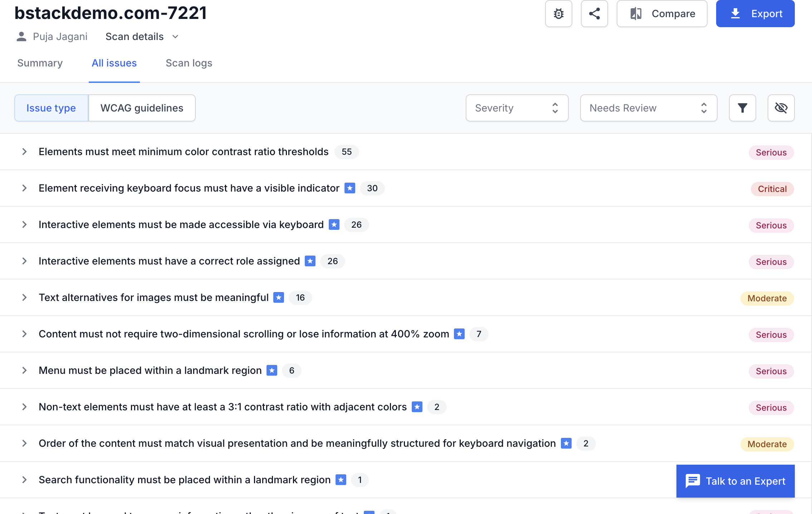Toggle hidden issues with the crossed-eye icon
The width and height of the screenshot is (812, 514).
[x=781, y=108]
